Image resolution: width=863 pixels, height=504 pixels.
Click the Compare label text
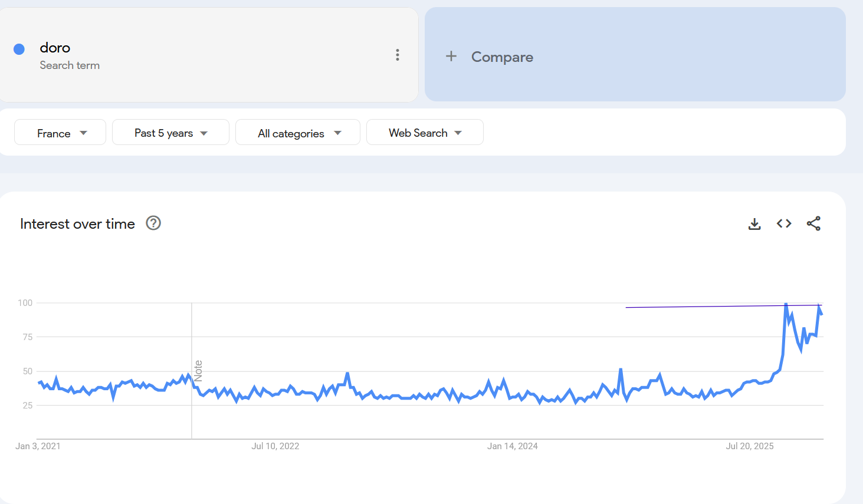(502, 57)
